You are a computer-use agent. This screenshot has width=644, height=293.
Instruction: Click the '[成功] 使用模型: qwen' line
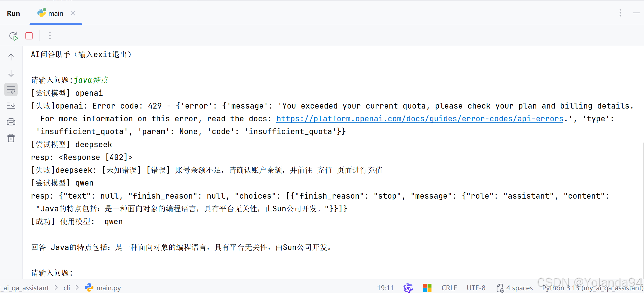point(77,222)
